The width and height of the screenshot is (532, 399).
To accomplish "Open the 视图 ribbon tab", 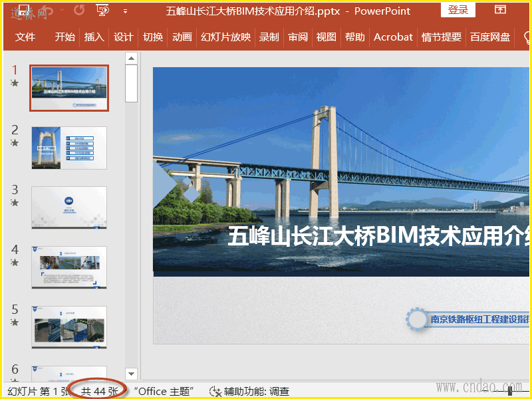I will point(327,37).
